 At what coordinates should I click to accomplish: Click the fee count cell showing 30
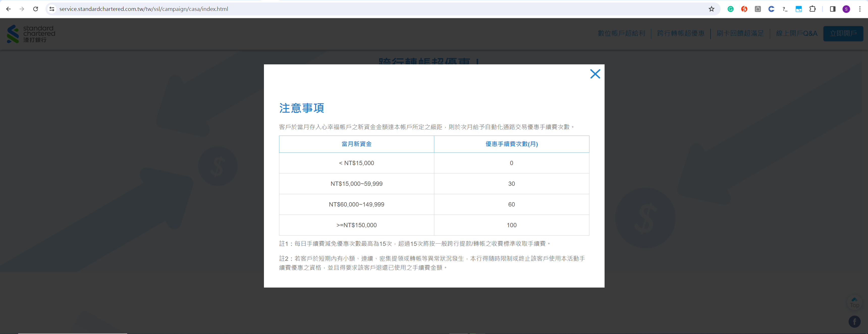[511, 184]
